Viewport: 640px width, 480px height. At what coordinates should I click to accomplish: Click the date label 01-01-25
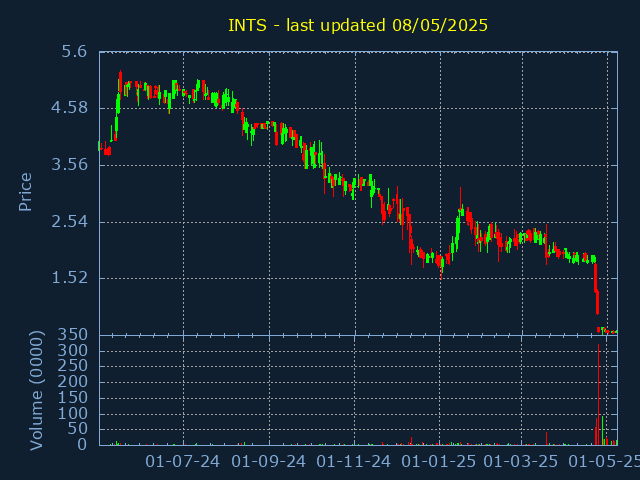tap(439, 462)
